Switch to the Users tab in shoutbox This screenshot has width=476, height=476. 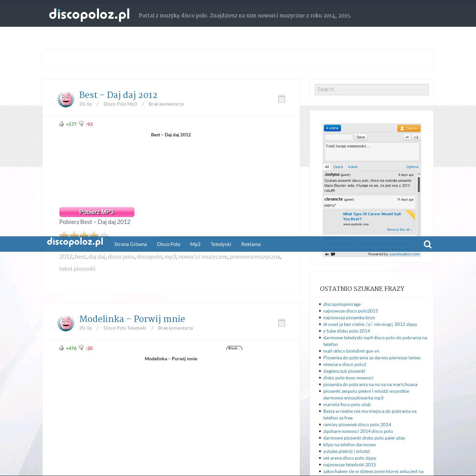(x=338, y=167)
